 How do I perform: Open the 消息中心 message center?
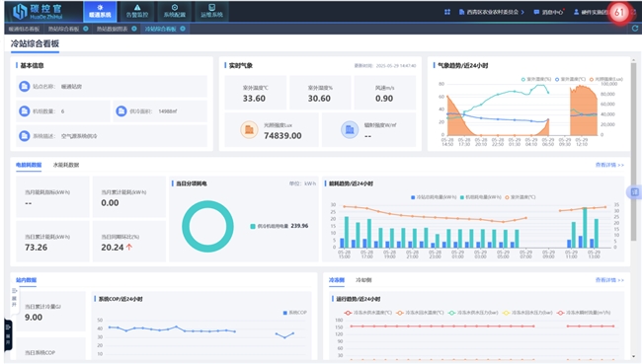click(x=548, y=12)
